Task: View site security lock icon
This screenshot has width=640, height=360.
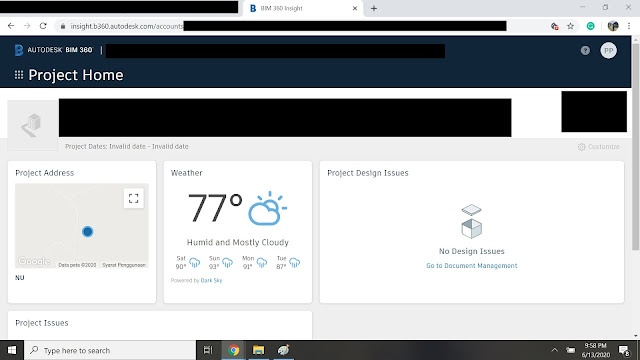Action: pyautogui.click(x=62, y=26)
